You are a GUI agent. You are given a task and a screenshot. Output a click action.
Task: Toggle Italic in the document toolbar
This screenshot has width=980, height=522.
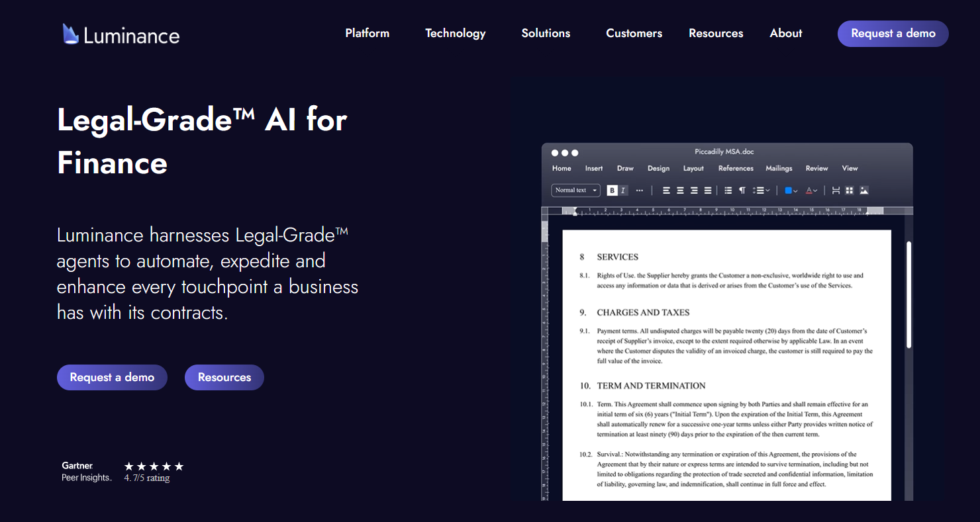622,191
